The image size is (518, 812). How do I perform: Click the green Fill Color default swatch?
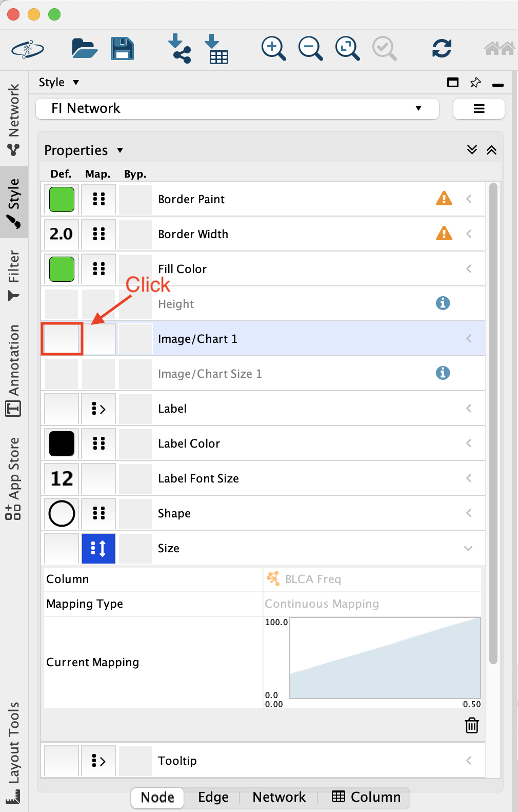tap(62, 269)
